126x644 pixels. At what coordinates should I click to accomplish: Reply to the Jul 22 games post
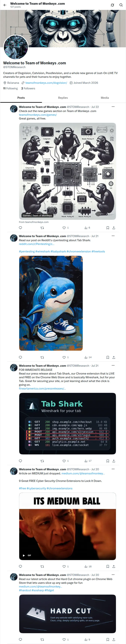click(x=21, y=228)
